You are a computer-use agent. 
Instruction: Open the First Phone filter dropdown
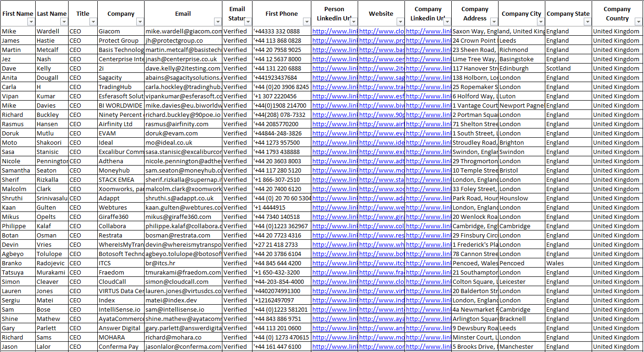pos(306,22)
